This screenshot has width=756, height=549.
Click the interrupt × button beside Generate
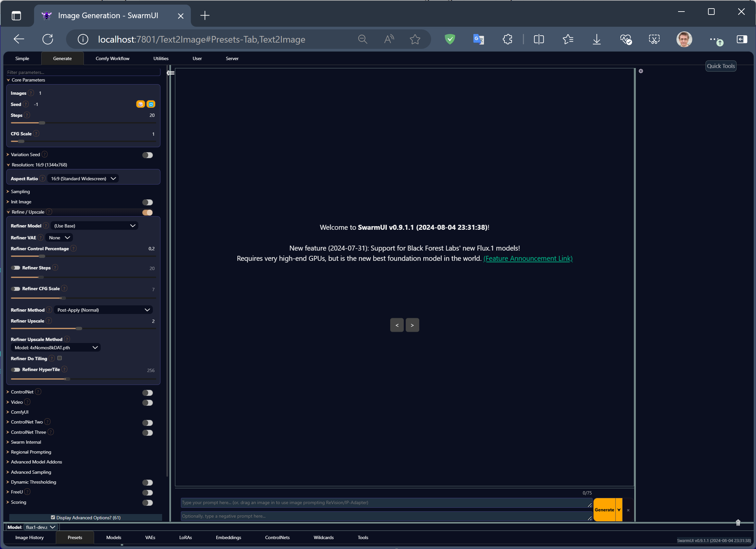coord(628,510)
